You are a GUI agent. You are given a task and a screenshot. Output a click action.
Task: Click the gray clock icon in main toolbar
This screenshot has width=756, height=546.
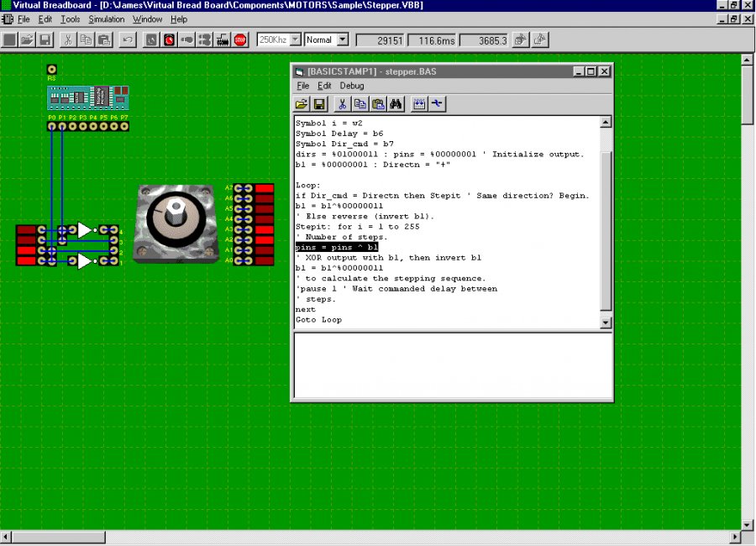coord(151,39)
